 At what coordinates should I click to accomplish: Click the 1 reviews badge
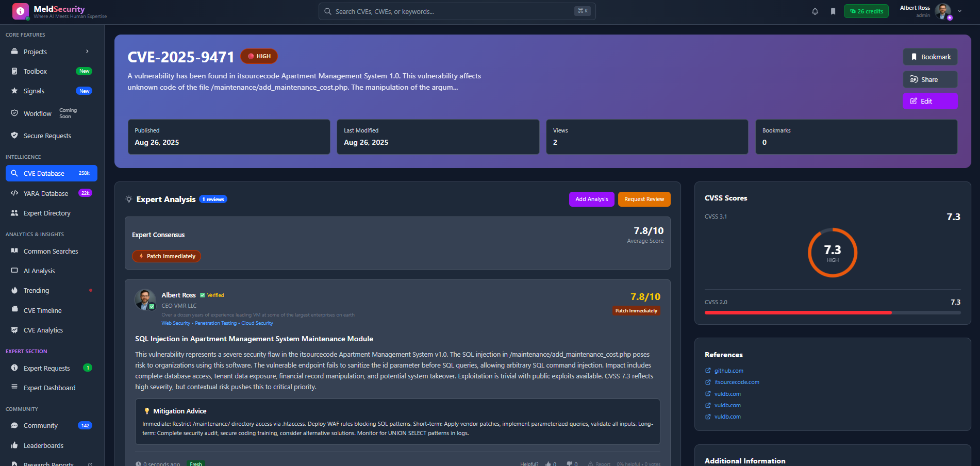click(x=213, y=199)
